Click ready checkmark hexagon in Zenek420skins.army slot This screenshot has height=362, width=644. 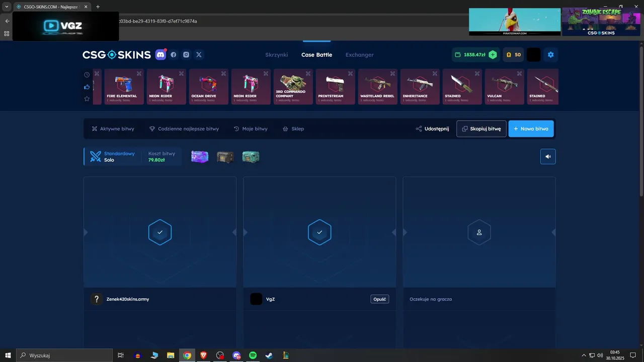click(x=160, y=232)
